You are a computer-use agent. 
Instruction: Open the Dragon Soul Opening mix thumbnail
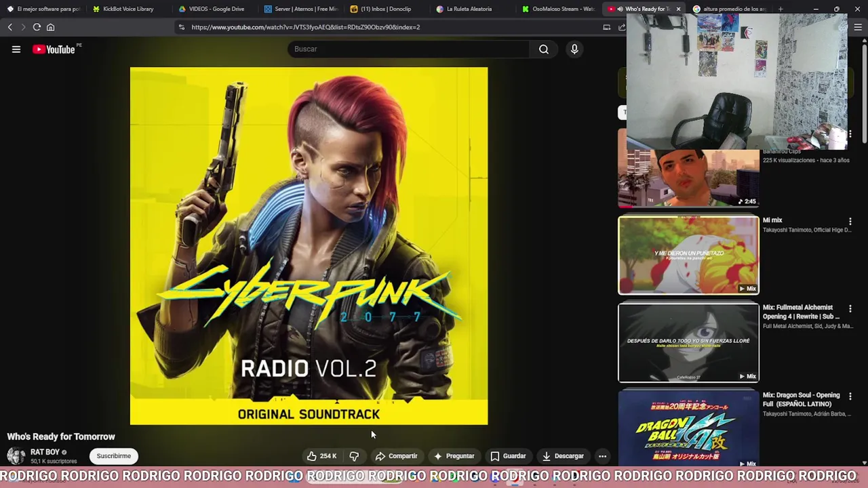click(688, 428)
